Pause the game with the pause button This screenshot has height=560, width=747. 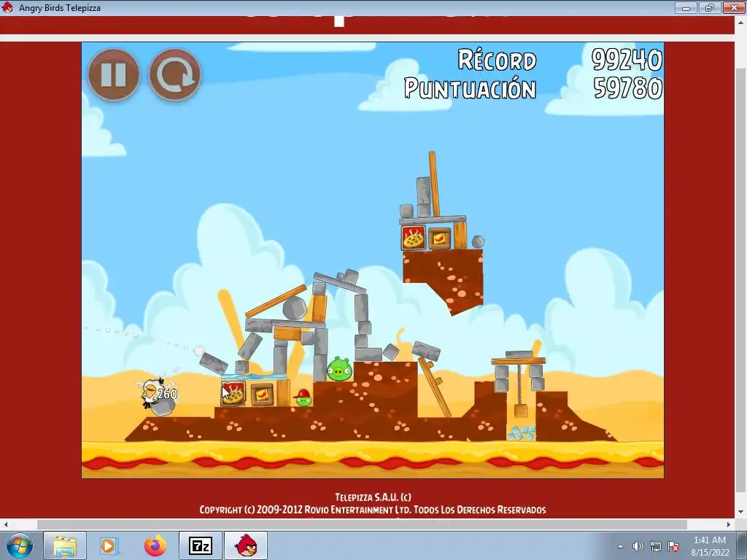click(x=113, y=75)
